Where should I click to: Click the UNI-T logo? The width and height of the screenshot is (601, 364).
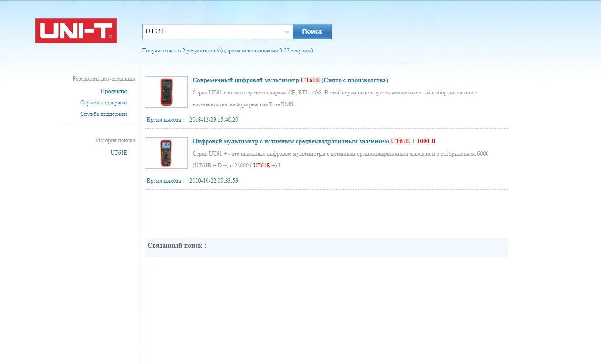coord(76,31)
